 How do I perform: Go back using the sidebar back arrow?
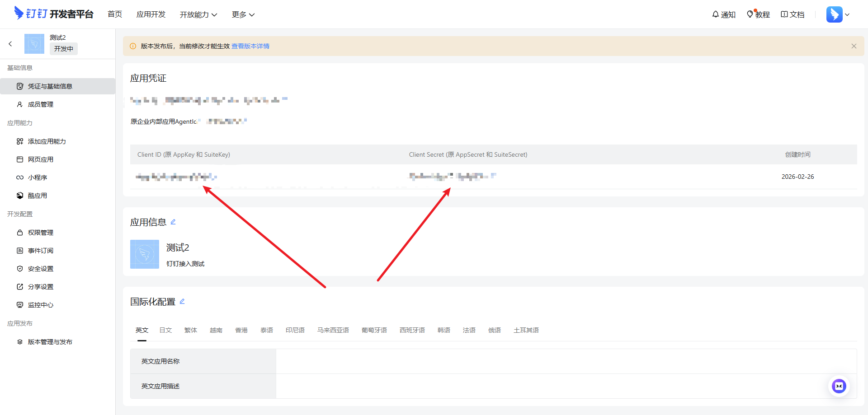coord(10,44)
